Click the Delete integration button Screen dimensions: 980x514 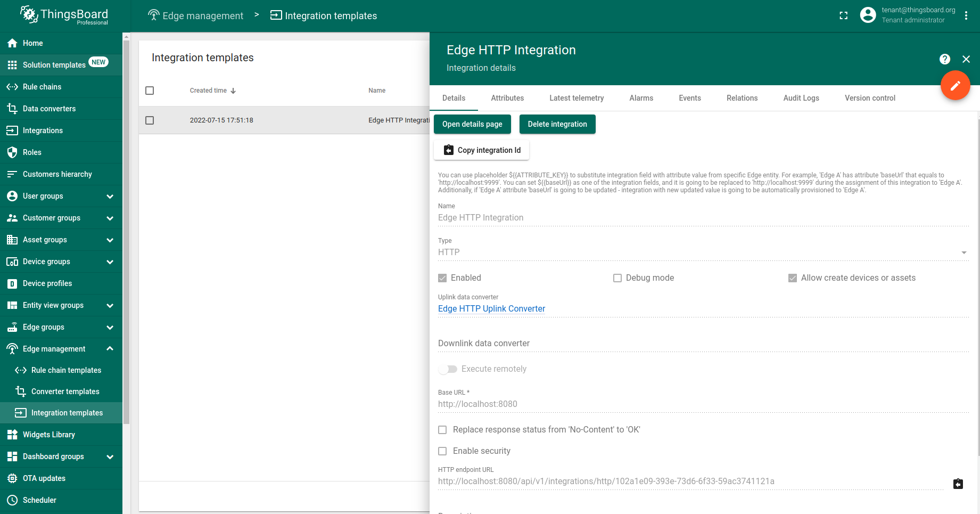click(557, 124)
